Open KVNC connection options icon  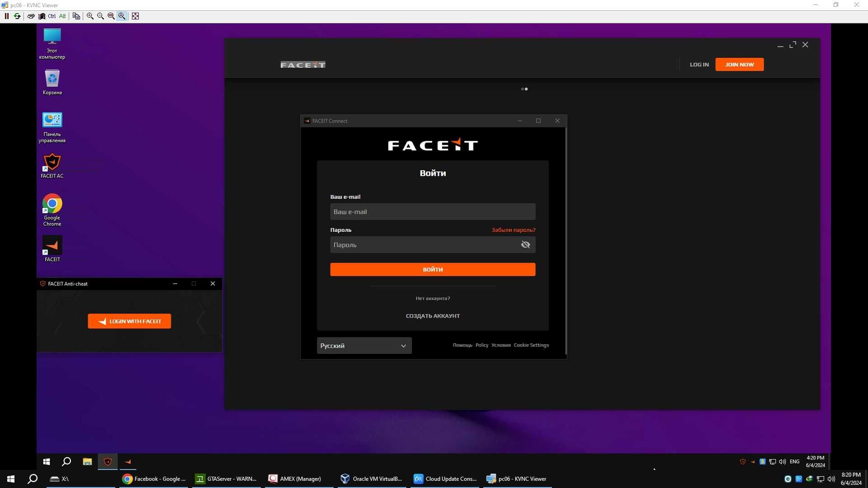31,16
